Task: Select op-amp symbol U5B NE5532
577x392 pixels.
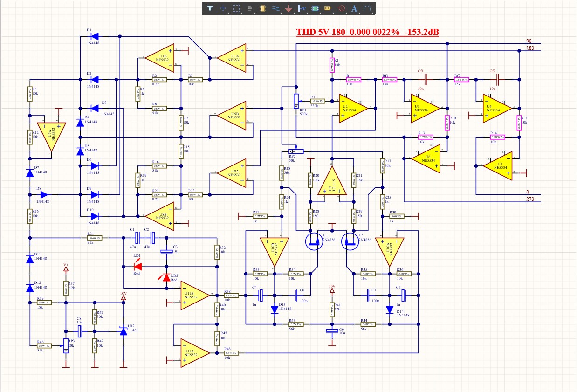Action: [232, 115]
